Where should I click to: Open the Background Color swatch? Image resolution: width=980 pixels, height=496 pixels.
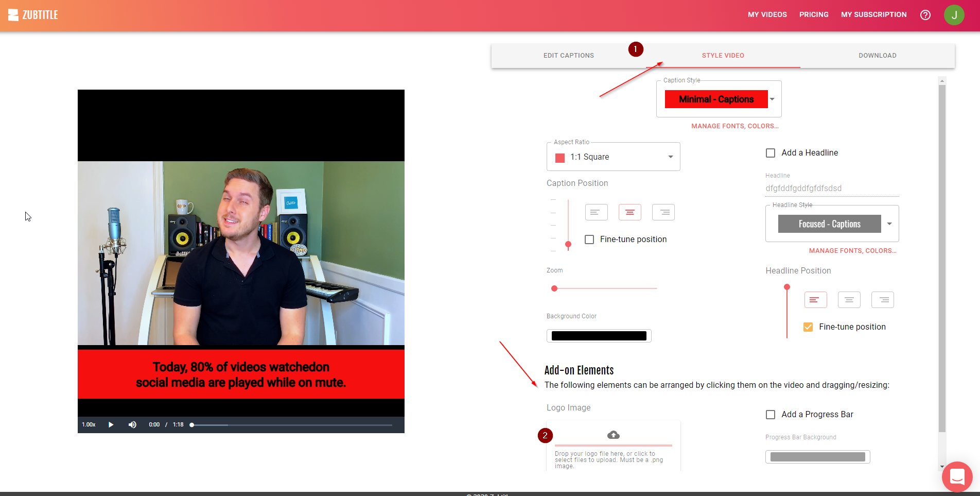[599, 336]
